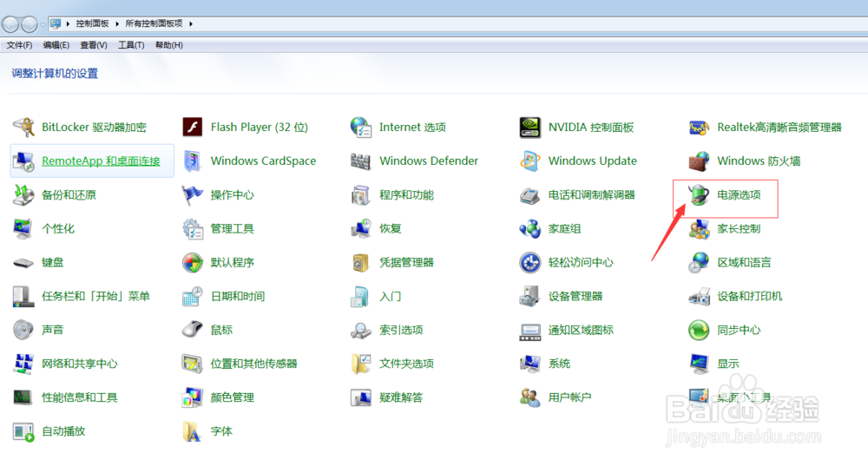The width and height of the screenshot is (868, 466).
Task: Click the 设备和打印机 link
Action: click(x=750, y=296)
